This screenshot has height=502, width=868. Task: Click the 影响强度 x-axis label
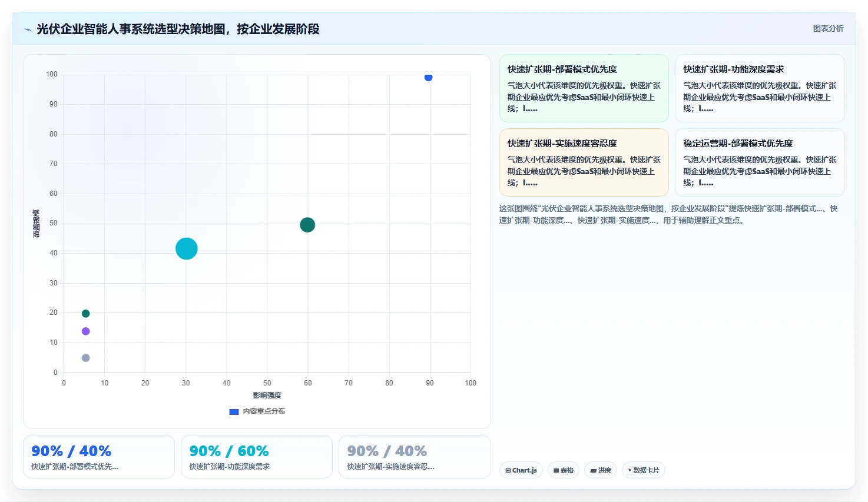point(267,395)
